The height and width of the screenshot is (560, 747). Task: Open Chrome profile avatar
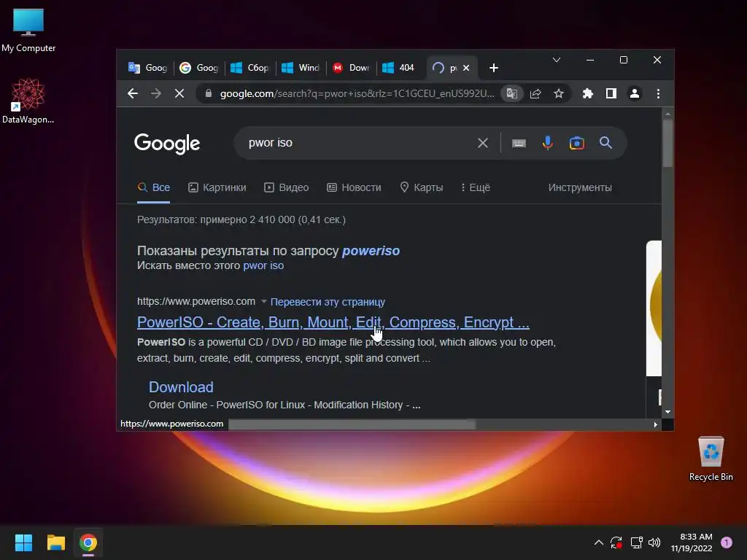[635, 94]
